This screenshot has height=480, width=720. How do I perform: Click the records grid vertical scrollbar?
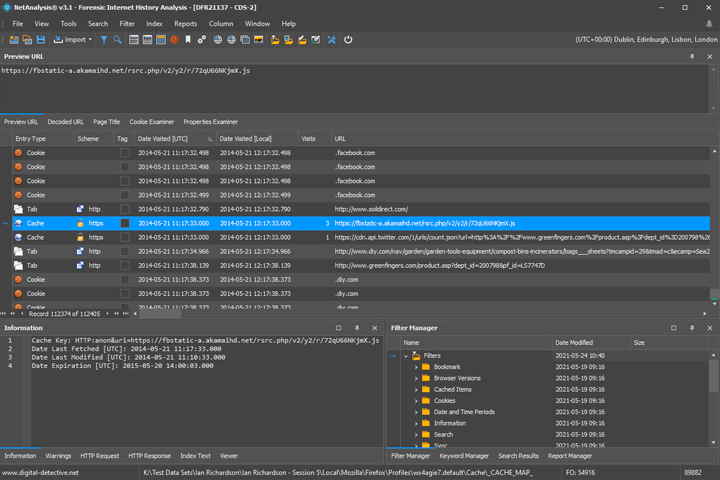pyautogui.click(x=714, y=227)
